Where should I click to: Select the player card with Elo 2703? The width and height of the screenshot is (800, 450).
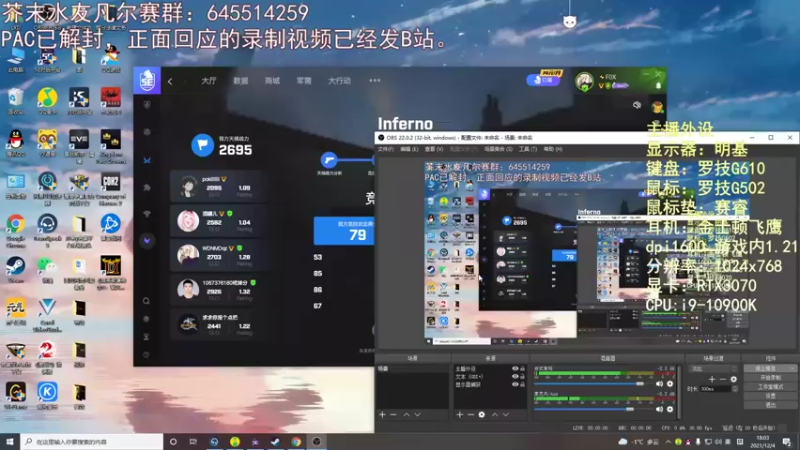[x=218, y=255]
